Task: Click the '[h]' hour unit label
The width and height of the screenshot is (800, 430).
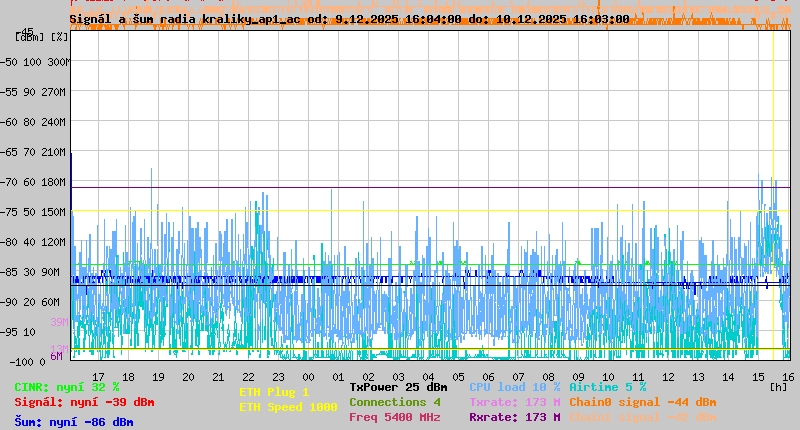Action: coord(779,387)
